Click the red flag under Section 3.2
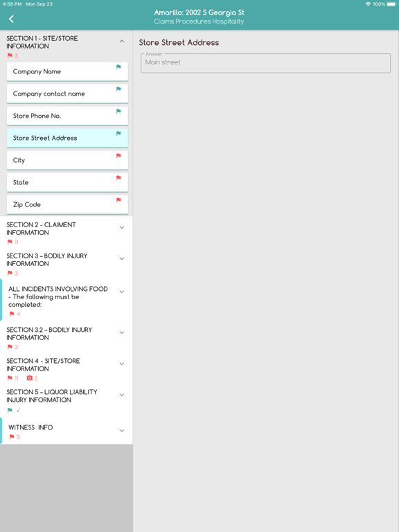This screenshot has height=532, width=399. coord(10,347)
